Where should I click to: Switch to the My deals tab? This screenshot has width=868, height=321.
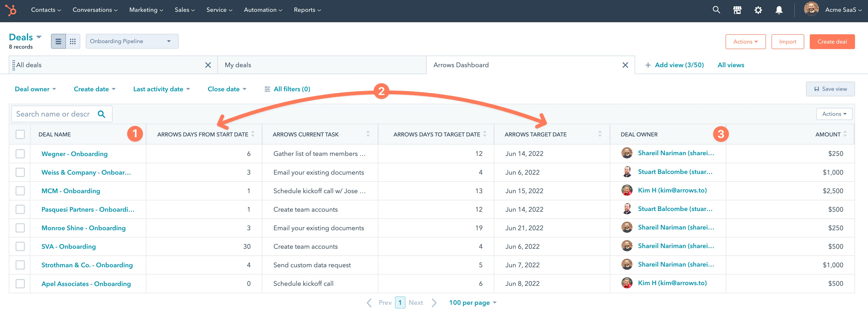[238, 65]
